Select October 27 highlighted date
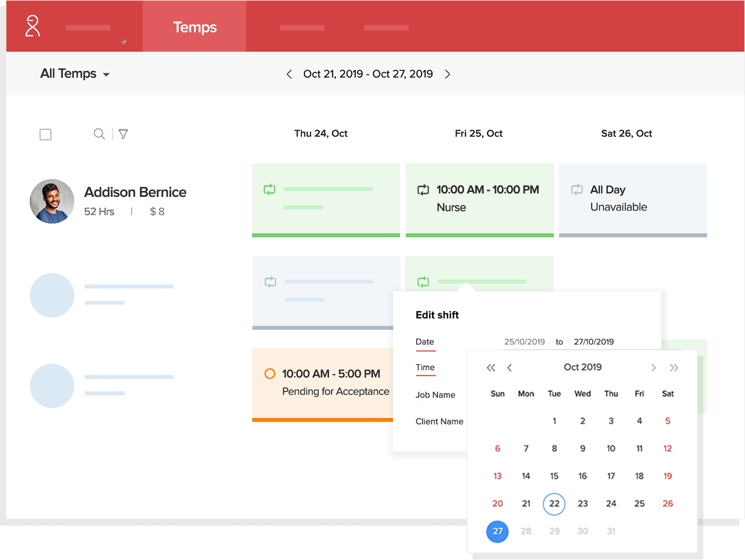The width and height of the screenshot is (745, 560). coord(497,531)
